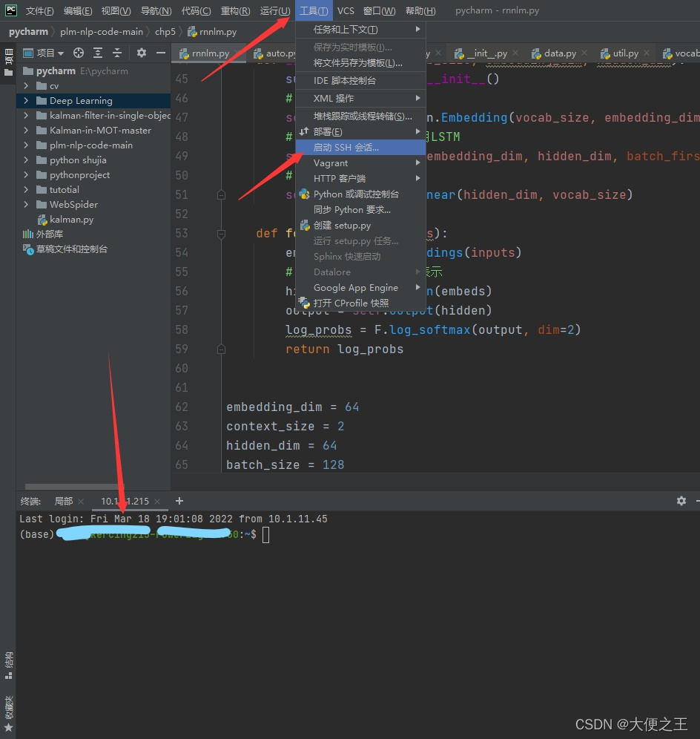The image size is (700, 739).
Task: Expand the pythonproject folder
Action: point(26,175)
